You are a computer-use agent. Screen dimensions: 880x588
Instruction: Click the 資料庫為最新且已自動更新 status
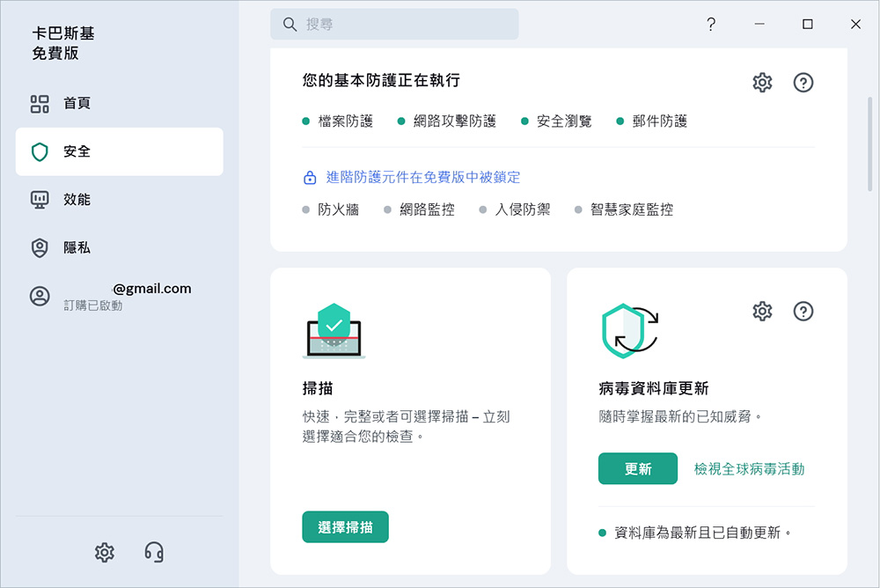696,533
